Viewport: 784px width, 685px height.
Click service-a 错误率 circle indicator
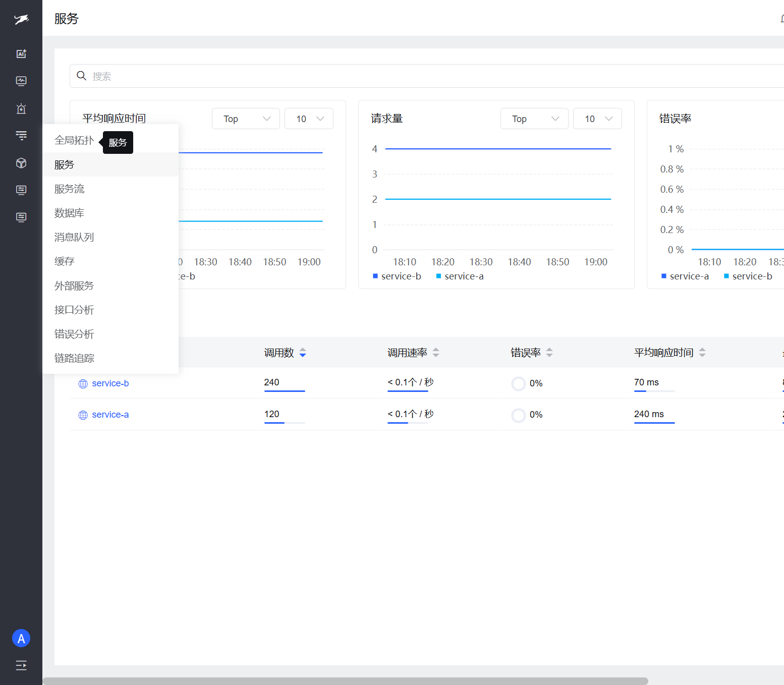(519, 415)
